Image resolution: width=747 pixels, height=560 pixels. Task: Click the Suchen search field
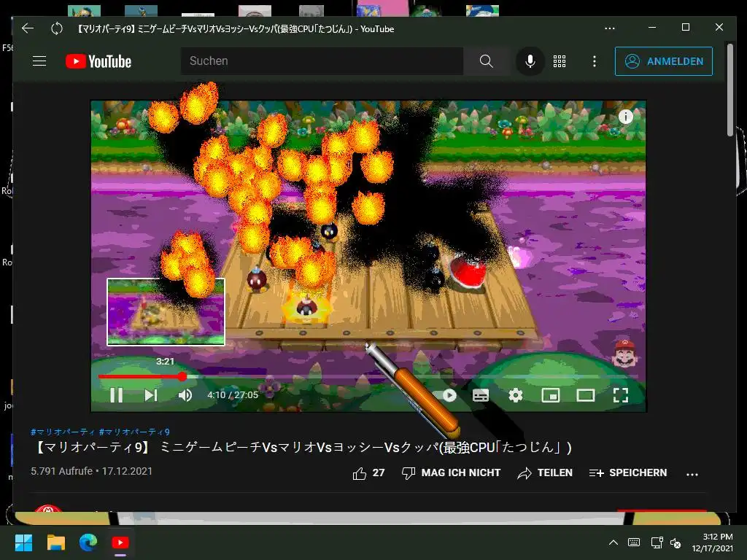[322, 61]
